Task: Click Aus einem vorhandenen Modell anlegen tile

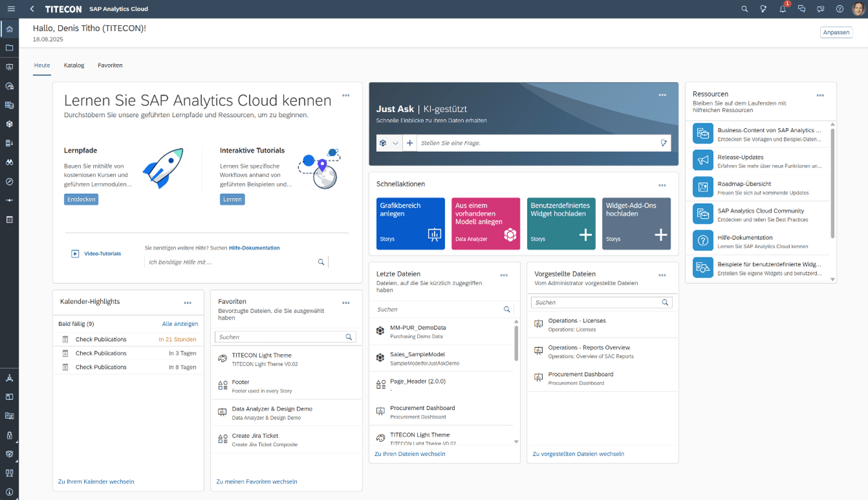Action: click(x=486, y=224)
